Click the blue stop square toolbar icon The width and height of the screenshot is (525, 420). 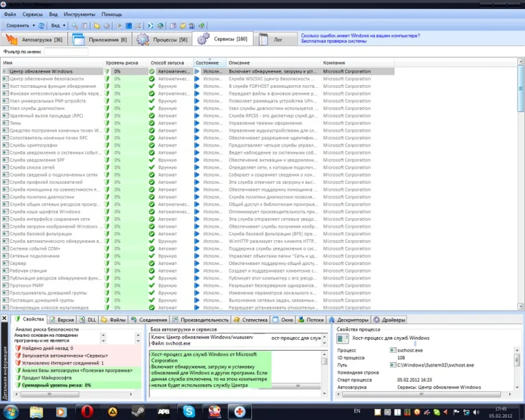pyautogui.click(x=128, y=25)
